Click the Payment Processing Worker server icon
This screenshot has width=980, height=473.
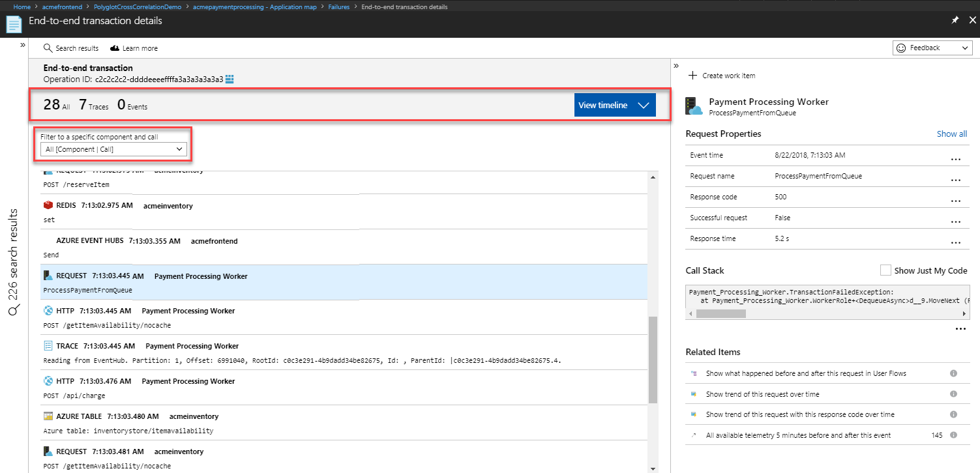click(x=694, y=106)
